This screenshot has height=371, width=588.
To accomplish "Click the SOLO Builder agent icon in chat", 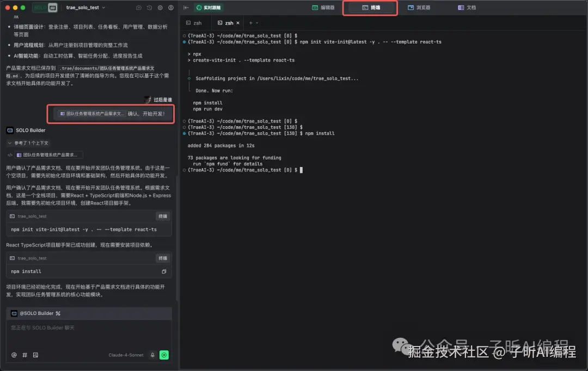I will [10, 130].
